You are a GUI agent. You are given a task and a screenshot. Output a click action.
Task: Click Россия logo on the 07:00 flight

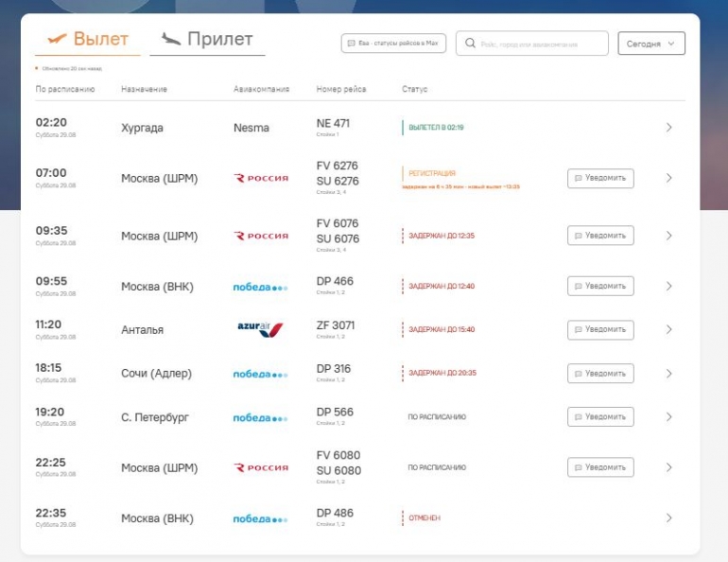pos(261,179)
